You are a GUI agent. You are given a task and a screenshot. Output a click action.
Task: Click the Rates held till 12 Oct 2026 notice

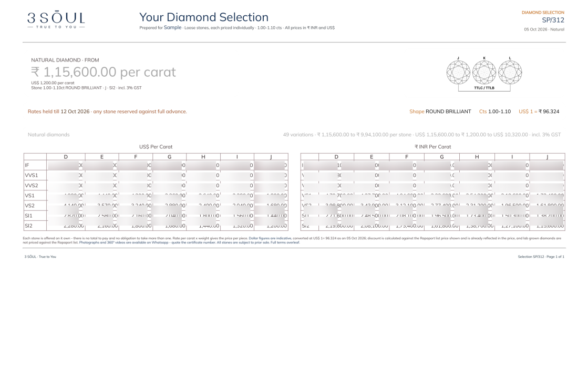tap(107, 111)
